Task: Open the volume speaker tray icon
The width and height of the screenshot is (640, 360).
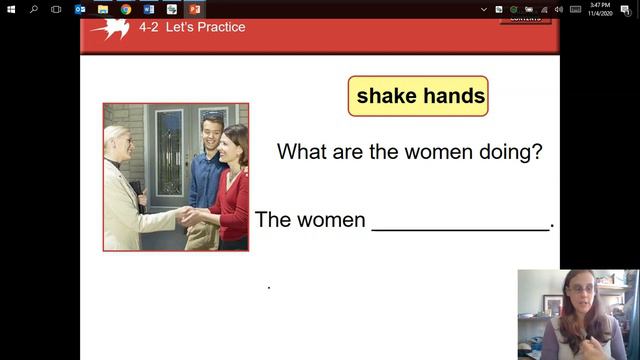Action: 559,9
